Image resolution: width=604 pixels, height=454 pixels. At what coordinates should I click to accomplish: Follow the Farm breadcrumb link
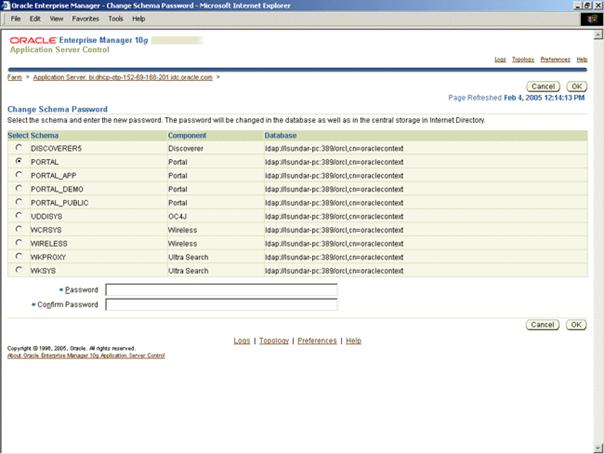tap(14, 76)
